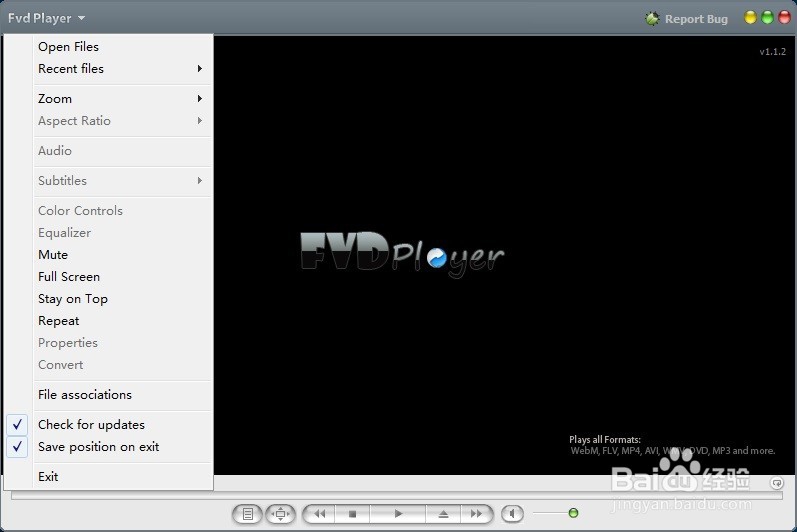Image resolution: width=797 pixels, height=532 pixels.
Task: Mute audio with the speaker button
Action: (512, 514)
